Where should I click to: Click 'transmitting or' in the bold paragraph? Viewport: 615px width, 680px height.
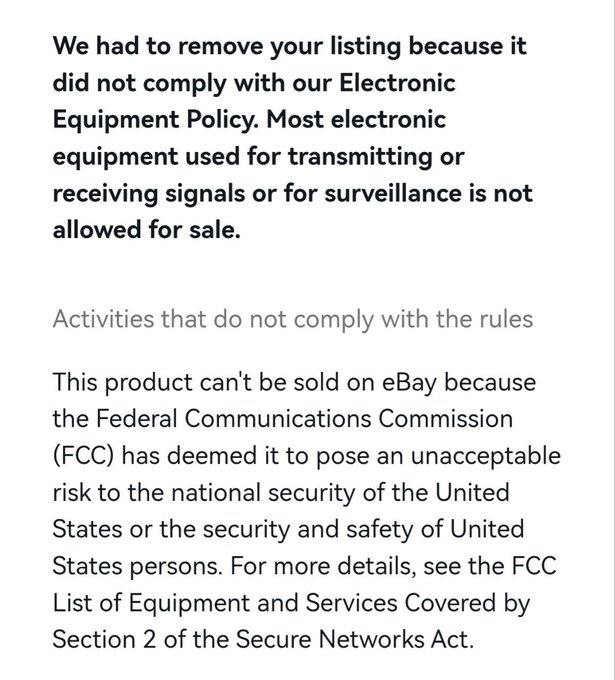[x=376, y=157]
